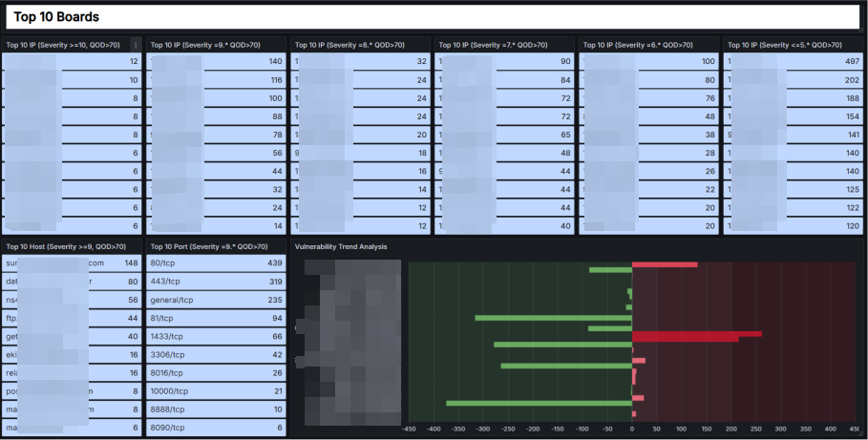Click the -450 label on the chart axis
868x440 pixels.
click(409, 429)
